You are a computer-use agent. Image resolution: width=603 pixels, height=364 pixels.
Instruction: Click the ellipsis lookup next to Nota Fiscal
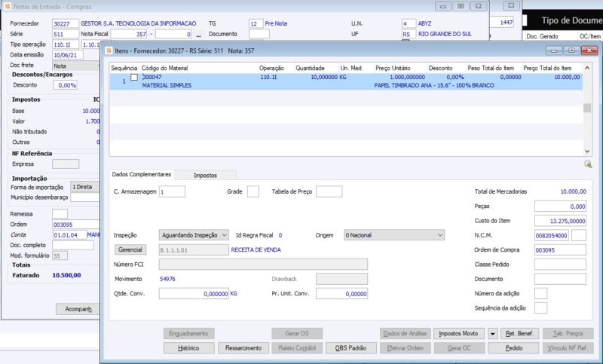coord(199,35)
